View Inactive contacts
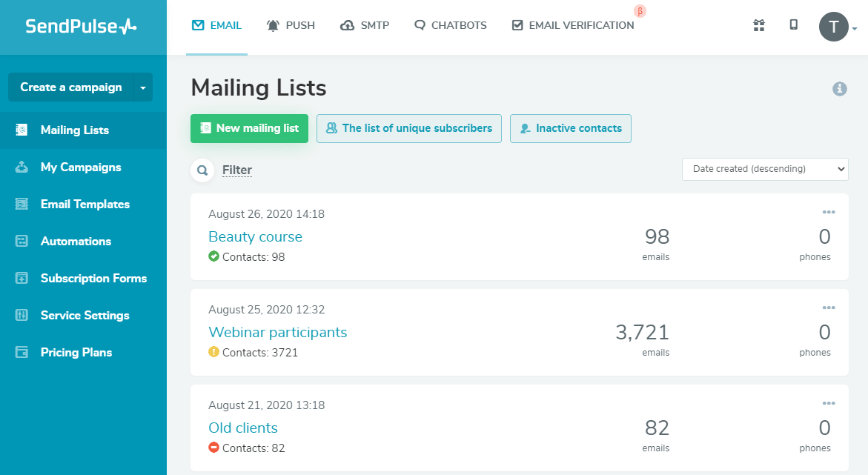This screenshot has width=868, height=475. pos(570,128)
